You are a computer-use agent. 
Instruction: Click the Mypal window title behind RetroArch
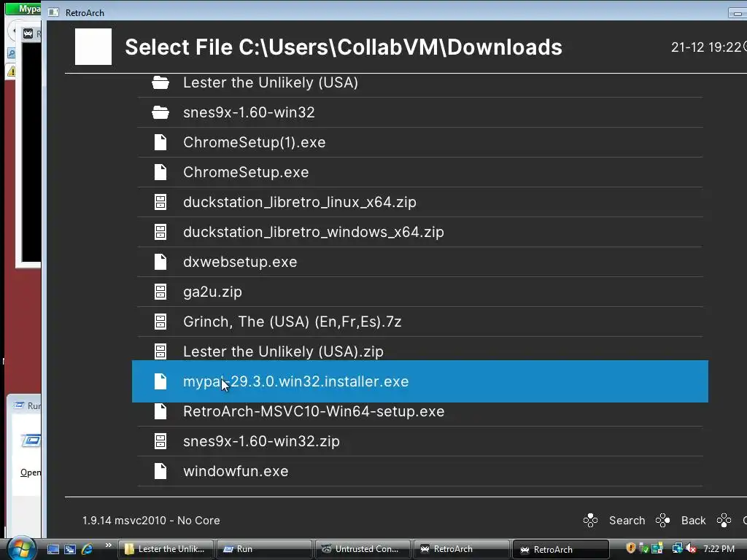pyautogui.click(x=29, y=9)
